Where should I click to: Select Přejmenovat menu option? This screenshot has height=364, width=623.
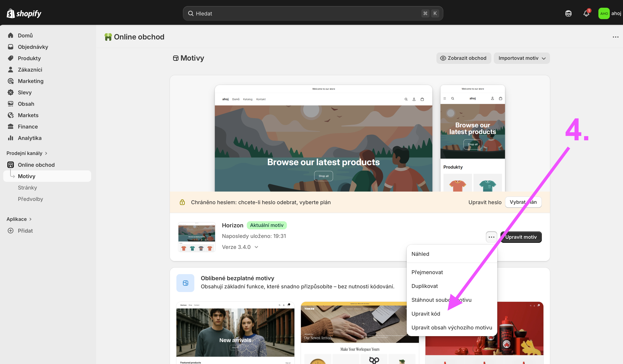pos(427,272)
